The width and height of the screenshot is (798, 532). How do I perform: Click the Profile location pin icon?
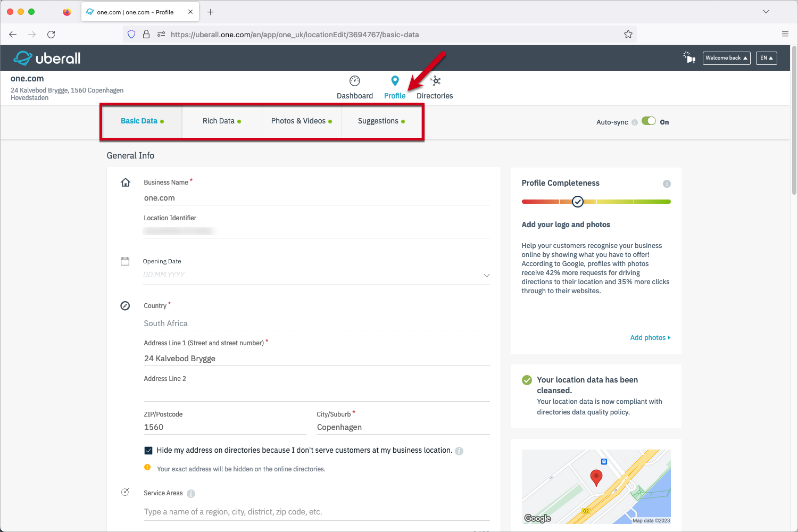pos(395,81)
